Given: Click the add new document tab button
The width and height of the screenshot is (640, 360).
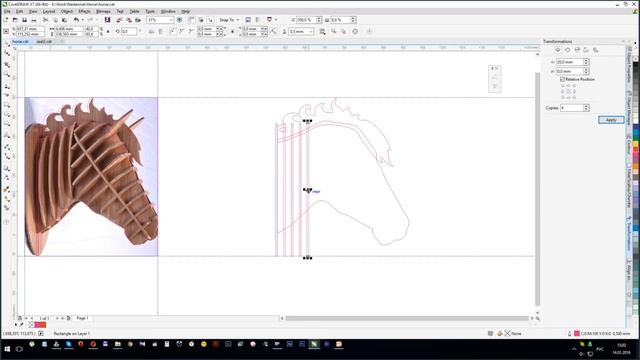Looking at the screenshot, I should [x=62, y=42].
